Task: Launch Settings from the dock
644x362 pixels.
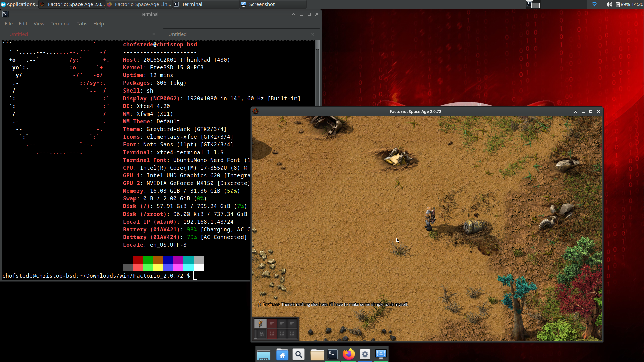Action: 365,354
